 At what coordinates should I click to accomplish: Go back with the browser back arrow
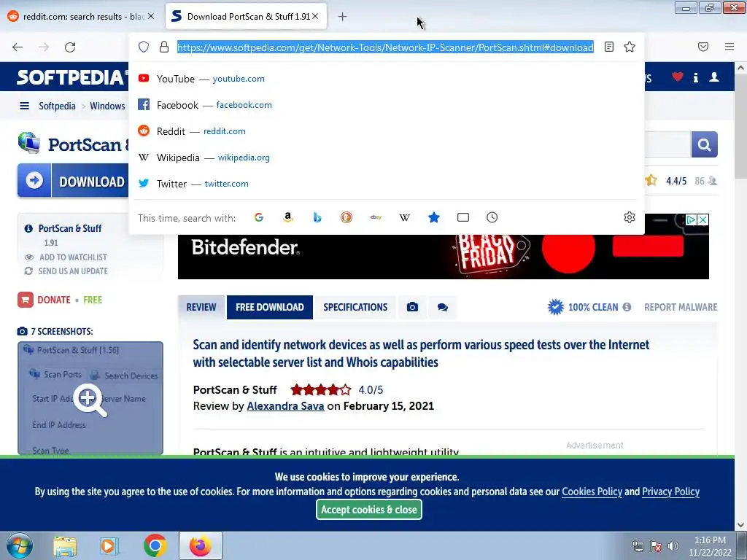pos(18,47)
